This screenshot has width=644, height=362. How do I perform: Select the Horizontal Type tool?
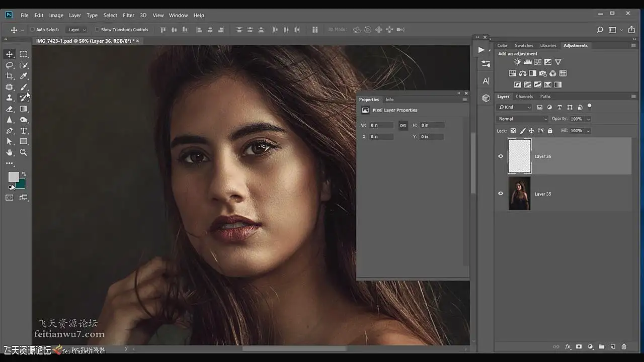pyautogui.click(x=24, y=131)
